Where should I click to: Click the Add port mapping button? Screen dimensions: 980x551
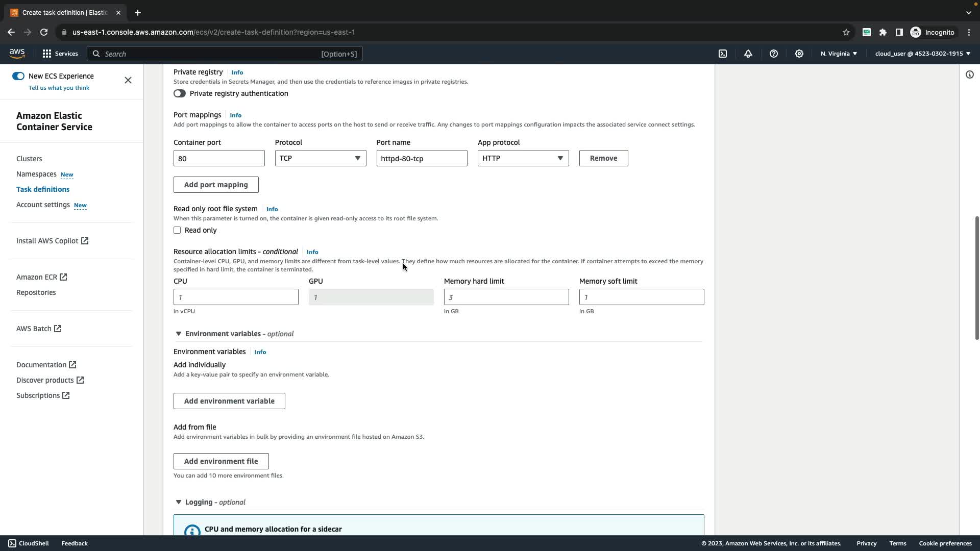coord(216,185)
